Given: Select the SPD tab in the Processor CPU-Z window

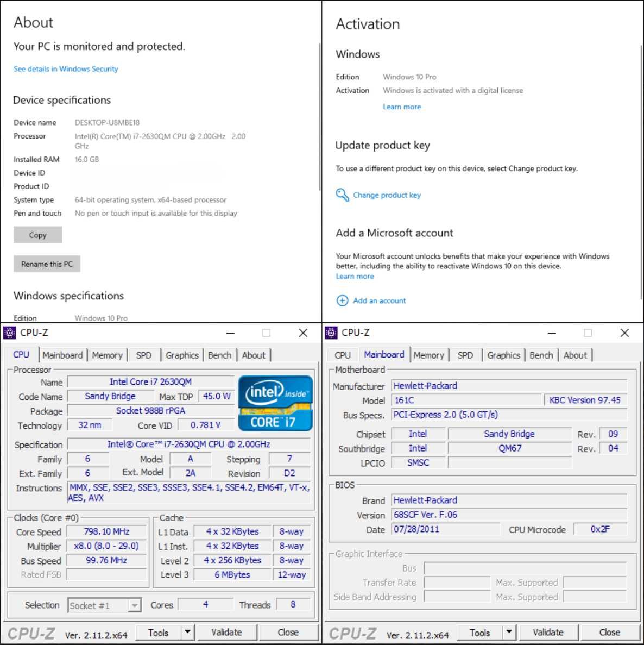Looking at the screenshot, I should (x=144, y=355).
